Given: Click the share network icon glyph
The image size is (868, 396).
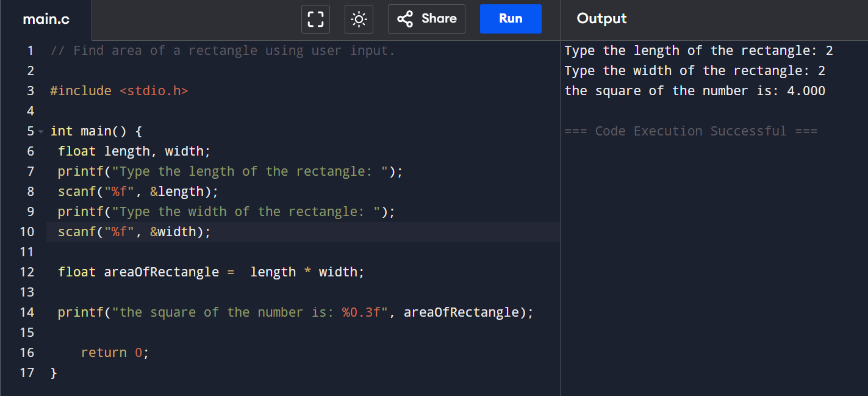Looking at the screenshot, I should click(x=405, y=19).
